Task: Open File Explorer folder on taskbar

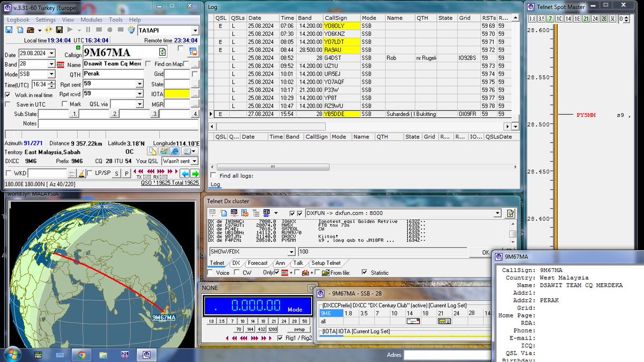Action: pyautogui.click(x=103, y=355)
